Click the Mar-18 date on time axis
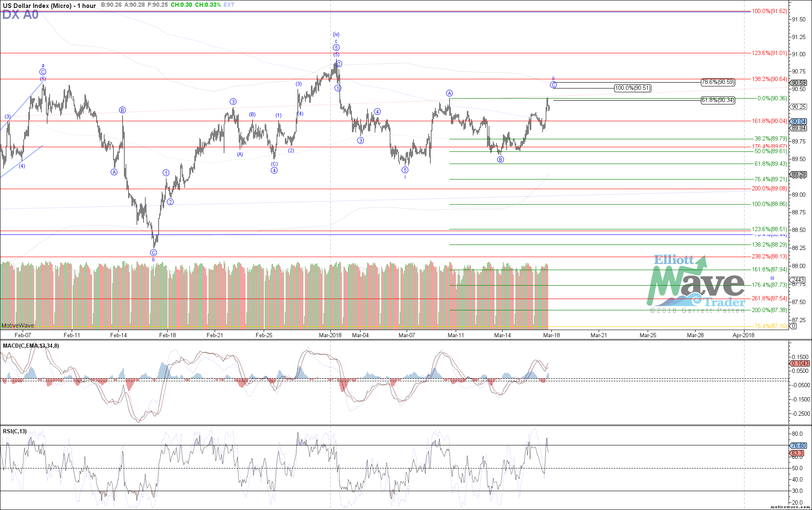Image resolution: width=812 pixels, height=510 pixels. click(552, 335)
